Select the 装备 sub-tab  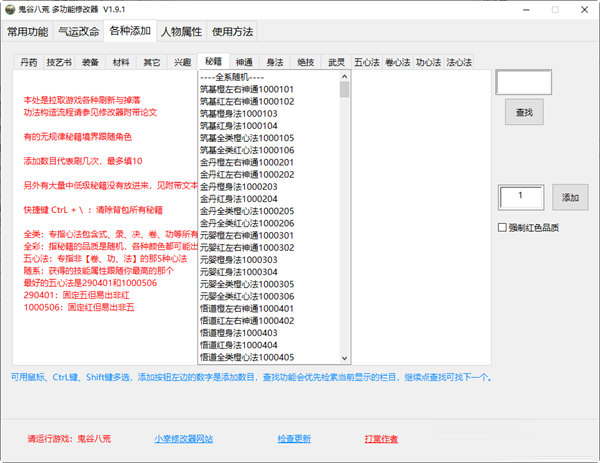(90, 62)
